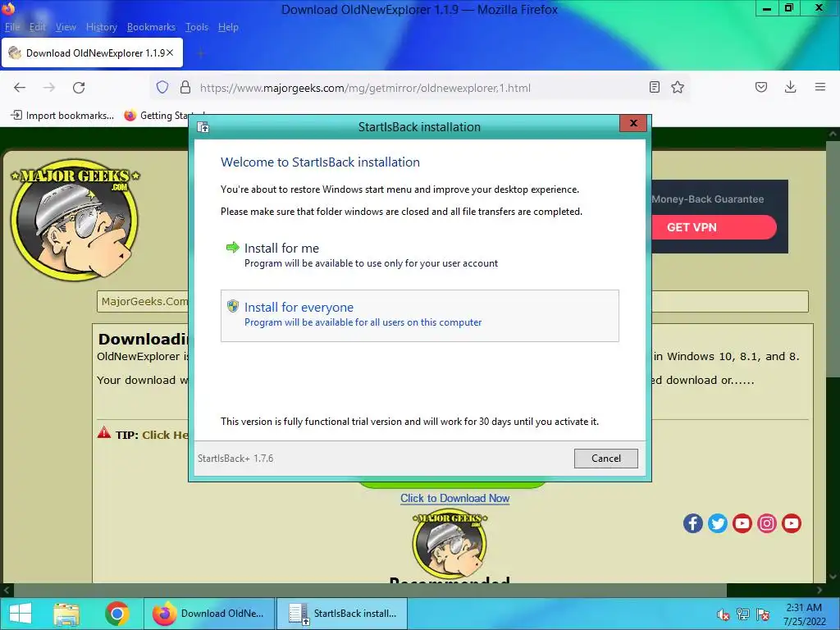The image size is (840, 630).
Task: Click network tray icon
Action: (743, 614)
